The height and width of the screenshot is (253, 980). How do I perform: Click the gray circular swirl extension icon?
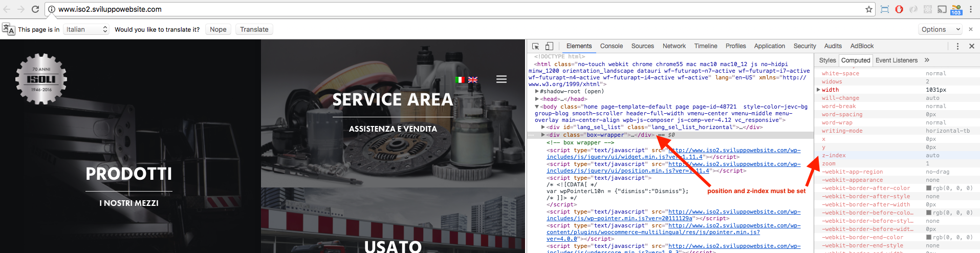(913, 9)
